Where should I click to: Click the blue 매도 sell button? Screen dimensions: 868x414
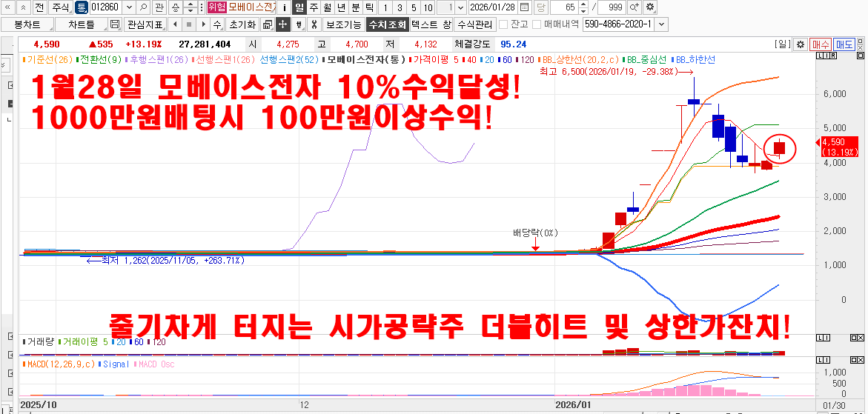pos(844,44)
